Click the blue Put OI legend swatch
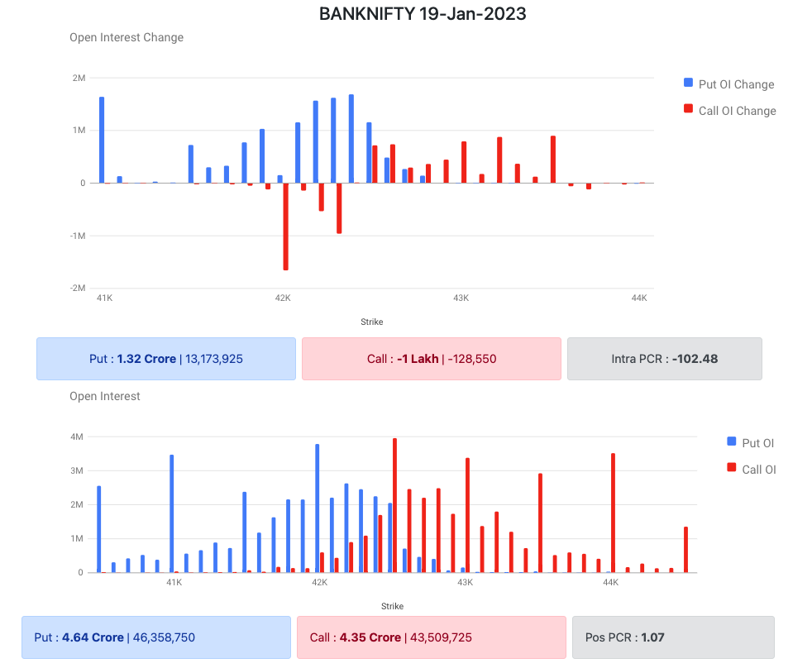812x668 pixels. (732, 442)
